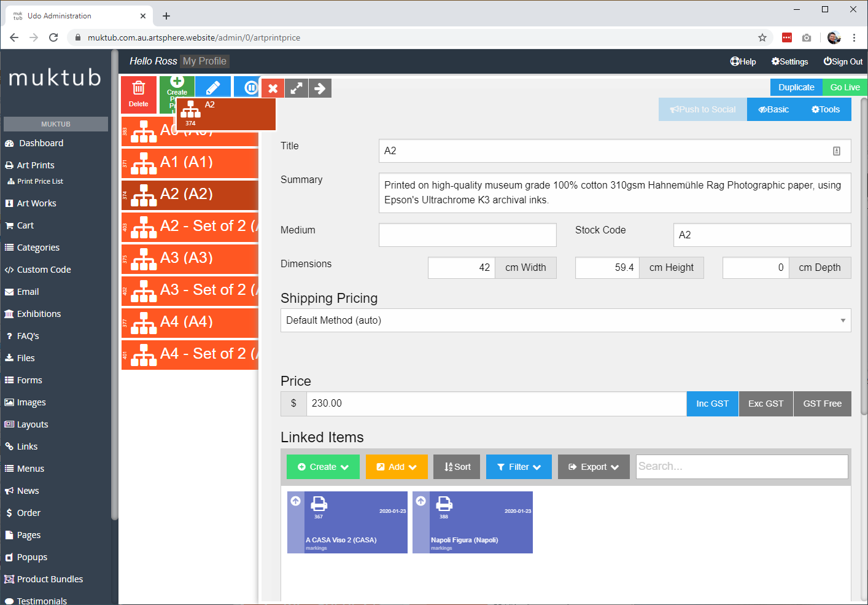This screenshot has height=605, width=868.
Task: Click the red Delete trash button
Action: (139, 94)
